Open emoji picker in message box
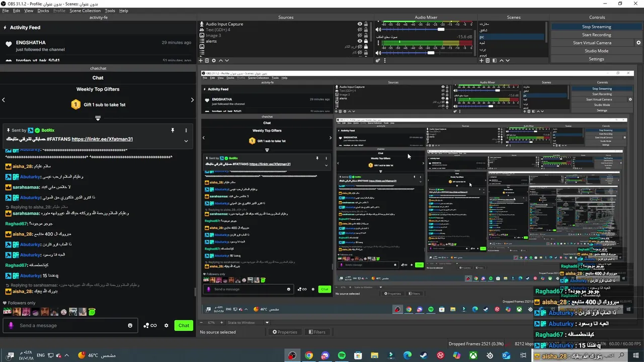The width and height of the screenshot is (644, 362). click(x=130, y=325)
